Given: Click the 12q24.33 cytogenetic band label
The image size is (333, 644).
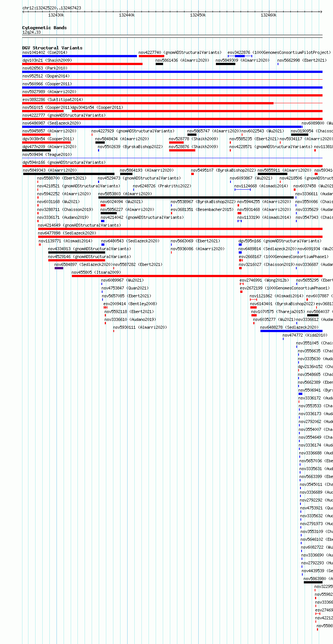Looking at the screenshot, I should click(x=31, y=33).
